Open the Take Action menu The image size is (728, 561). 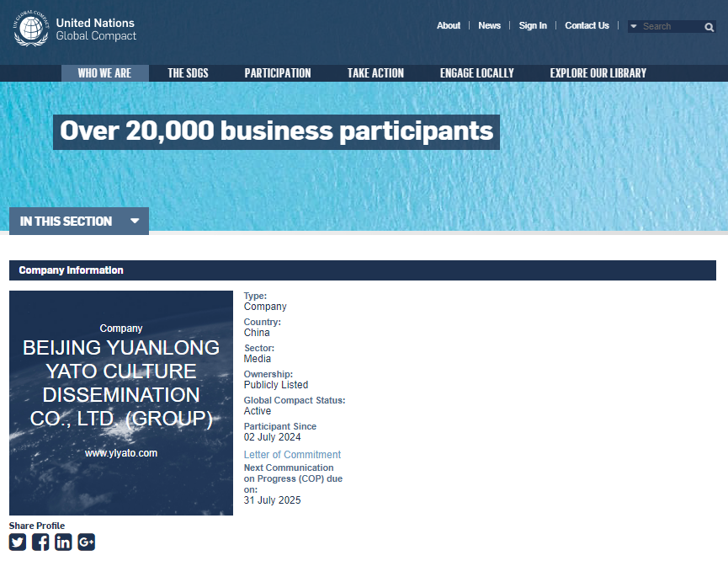coord(375,73)
